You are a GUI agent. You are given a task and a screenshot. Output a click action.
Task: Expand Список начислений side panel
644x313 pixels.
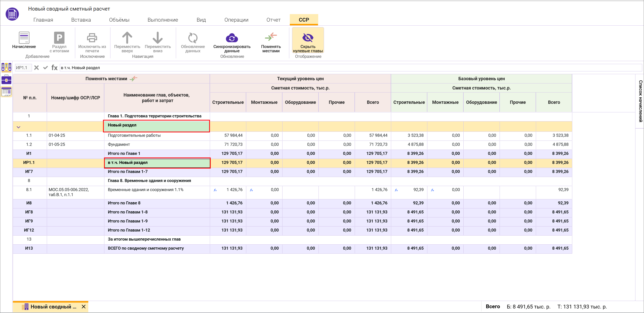pyautogui.click(x=640, y=101)
